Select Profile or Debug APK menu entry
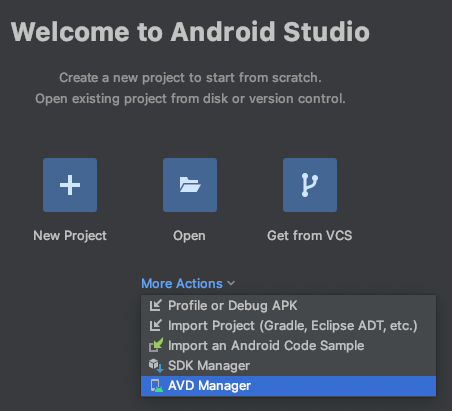The width and height of the screenshot is (452, 411). tap(288, 305)
